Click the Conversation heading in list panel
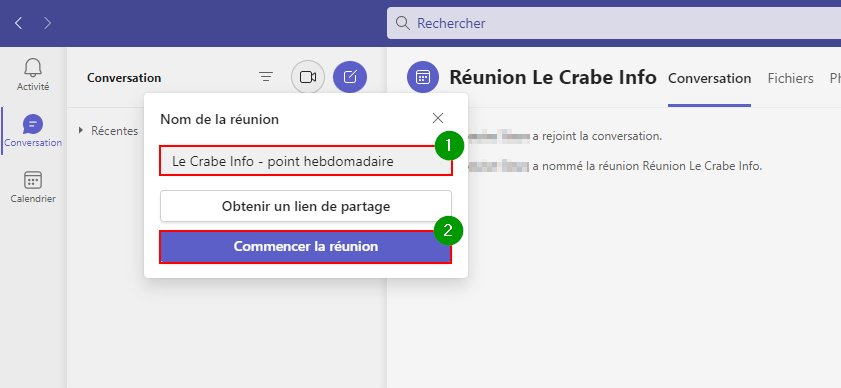 [x=124, y=78]
